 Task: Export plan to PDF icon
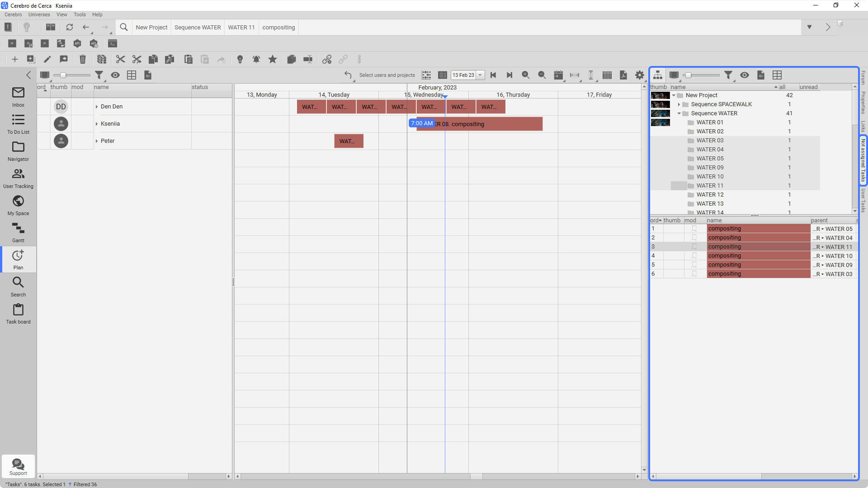click(623, 75)
